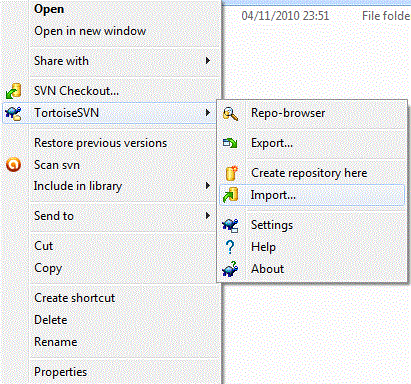This screenshot has width=411, height=384.
Task: Choose Restore previous versions
Action: tap(100, 143)
